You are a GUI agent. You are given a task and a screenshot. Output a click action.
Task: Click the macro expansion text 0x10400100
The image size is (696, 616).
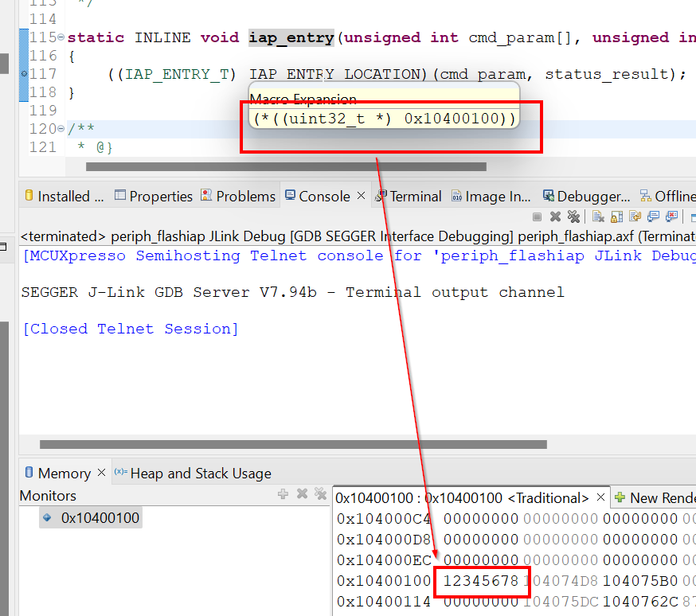(452, 119)
